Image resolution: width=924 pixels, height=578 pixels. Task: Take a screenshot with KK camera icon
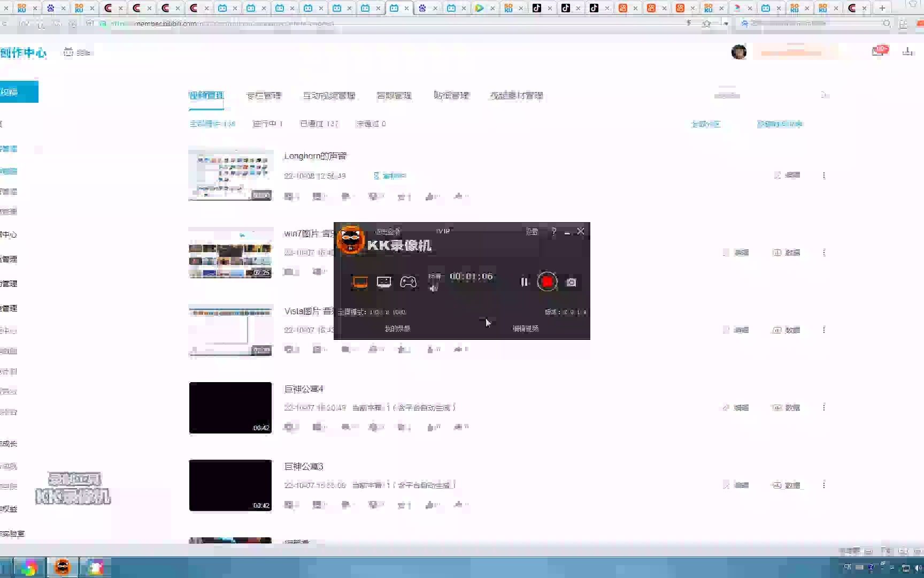[571, 282]
